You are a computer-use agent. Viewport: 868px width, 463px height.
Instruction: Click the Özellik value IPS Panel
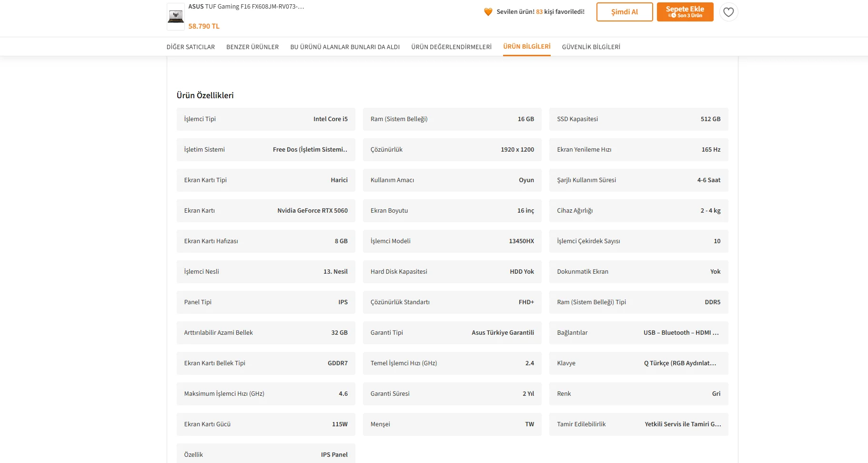point(334,455)
